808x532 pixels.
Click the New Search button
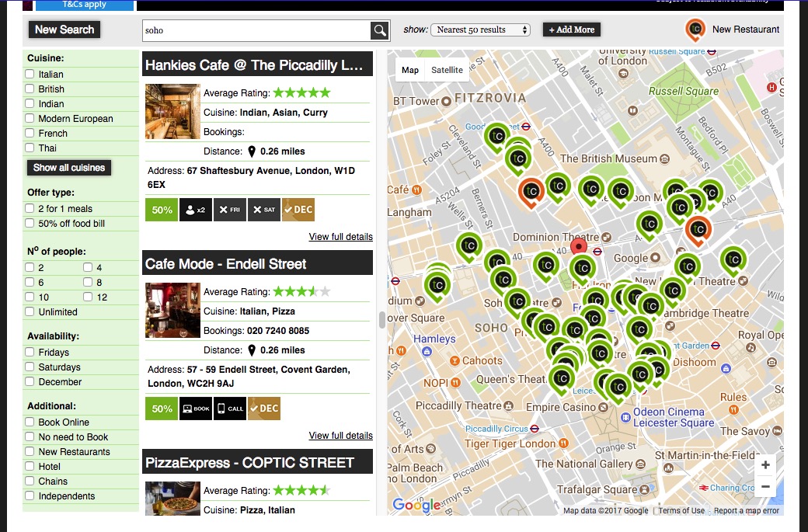pyautogui.click(x=64, y=30)
